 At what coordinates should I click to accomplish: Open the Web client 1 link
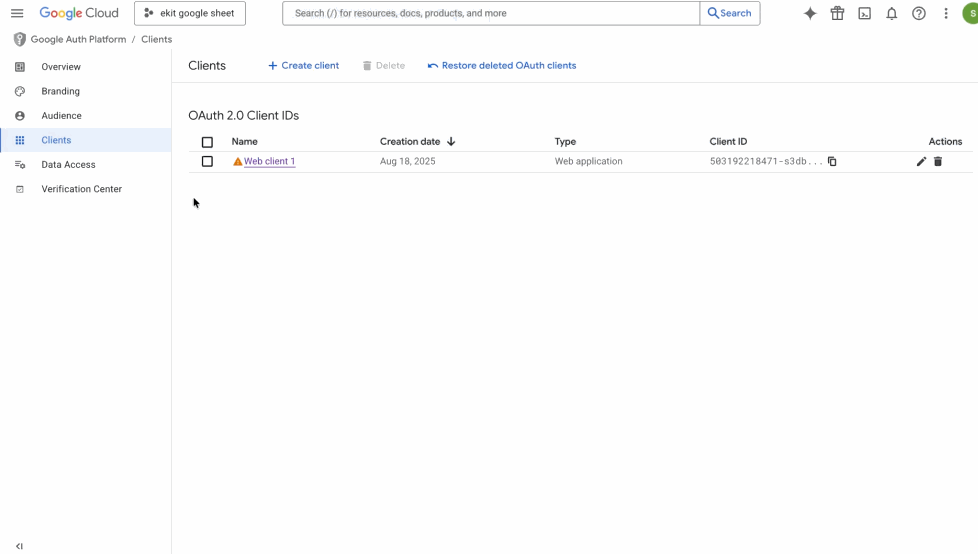click(x=269, y=161)
